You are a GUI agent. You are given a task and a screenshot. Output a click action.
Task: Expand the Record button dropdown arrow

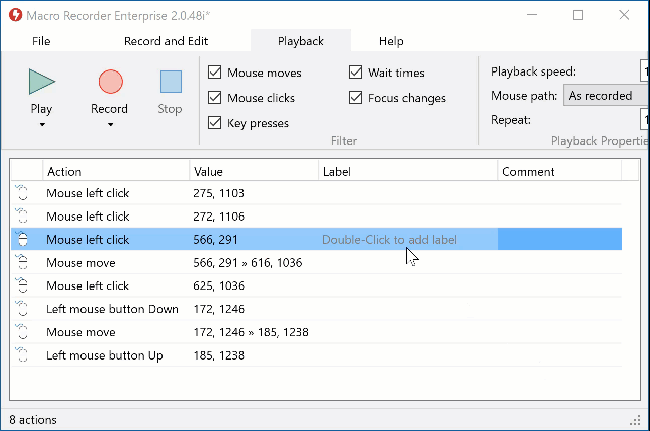[110, 125]
